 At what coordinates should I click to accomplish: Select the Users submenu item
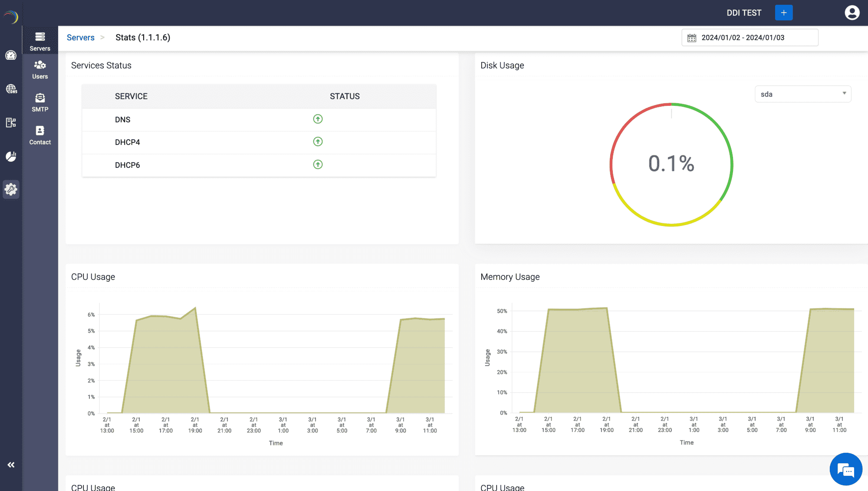(x=40, y=70)
